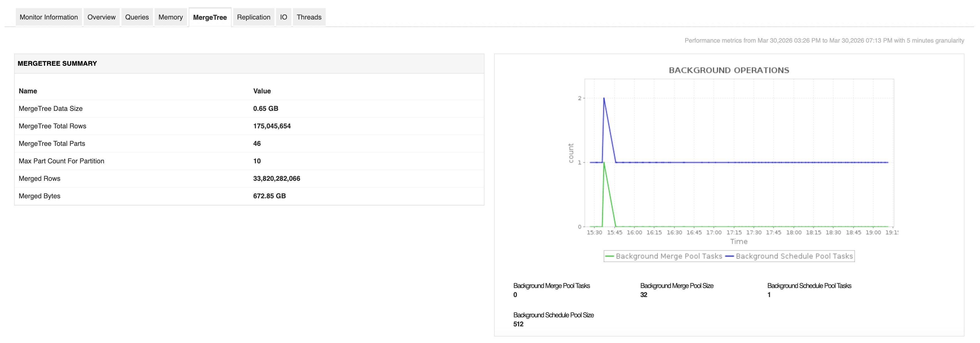980x343 pixels.
Task: Click the Background Merge Pool Size value 32
Action: 644,295
